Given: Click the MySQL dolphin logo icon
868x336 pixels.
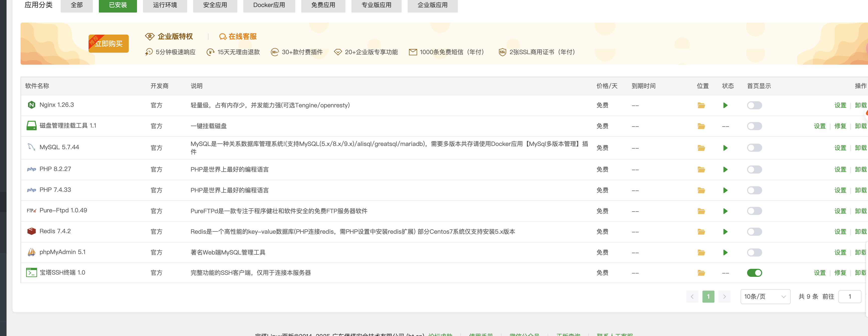Looking at the screenshot, I should [x=31, y=147].
